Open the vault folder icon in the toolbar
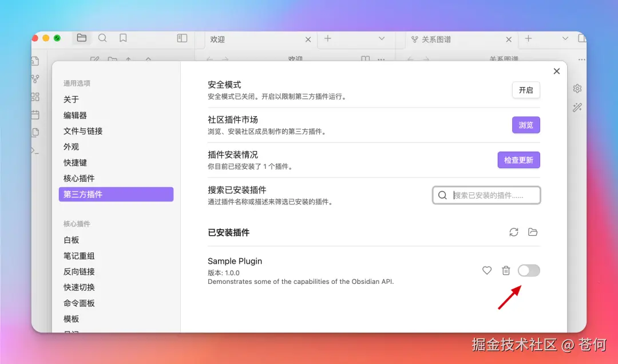 coord(82,38)
